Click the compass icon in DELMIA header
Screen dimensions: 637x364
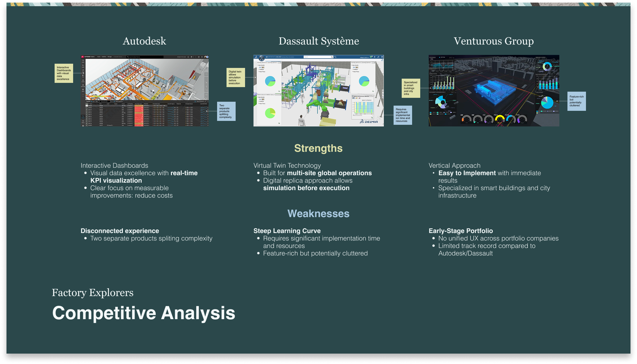click(261, 58)
